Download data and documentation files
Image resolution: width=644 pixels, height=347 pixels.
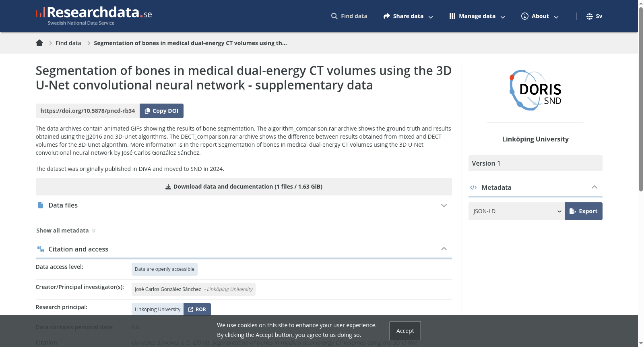[244, 187]
